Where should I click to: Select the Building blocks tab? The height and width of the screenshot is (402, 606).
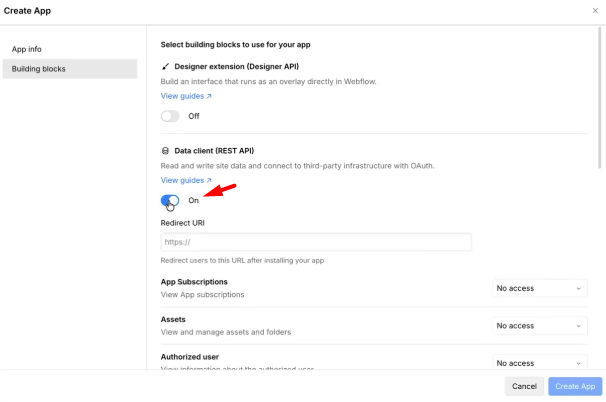click(x=37, y=69)
